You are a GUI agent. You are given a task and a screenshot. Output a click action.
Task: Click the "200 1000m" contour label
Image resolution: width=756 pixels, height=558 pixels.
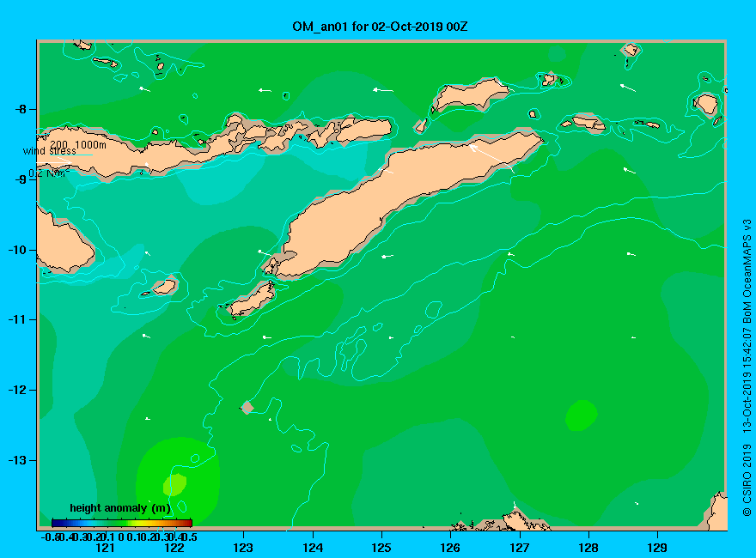pos(78,144)
